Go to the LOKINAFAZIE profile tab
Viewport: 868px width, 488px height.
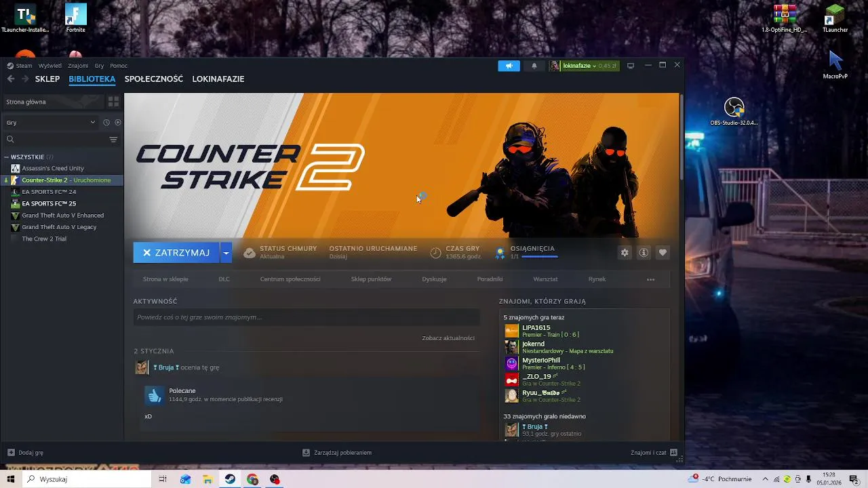point(218,79)
